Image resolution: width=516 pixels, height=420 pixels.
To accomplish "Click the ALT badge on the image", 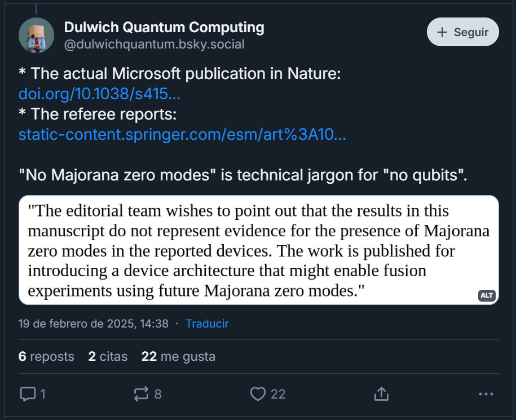I will [x=486, y=295].
